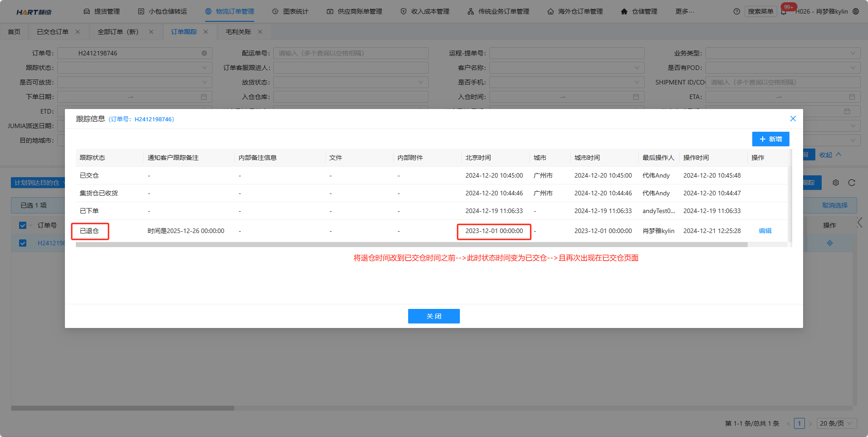Toggle the select-all checkbox in table header

(x=23, y=225)
